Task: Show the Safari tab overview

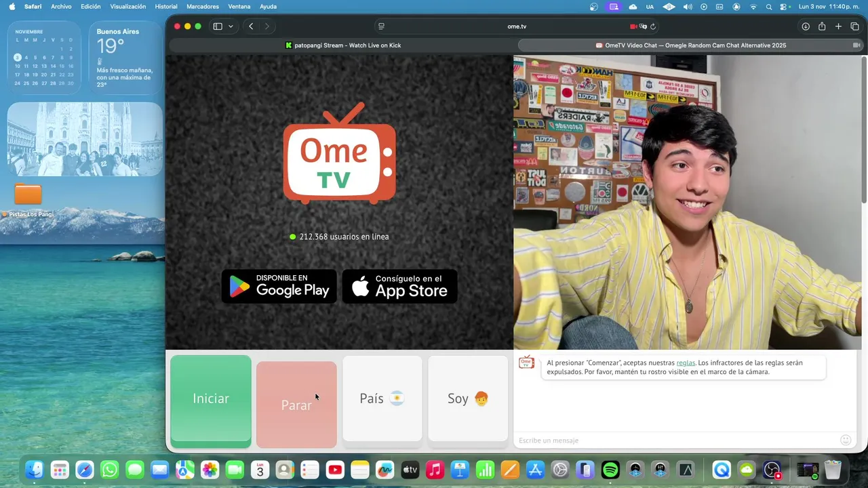Action: click(x=854, y=26)
